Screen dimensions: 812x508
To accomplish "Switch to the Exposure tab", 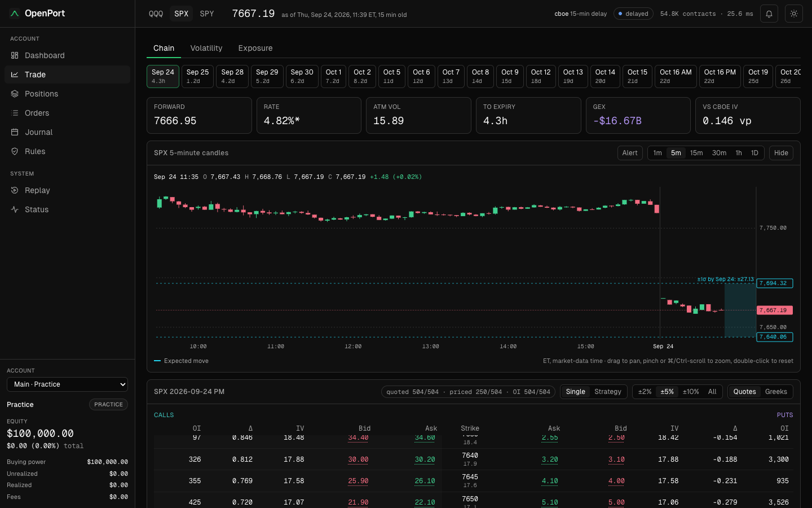I will pos(255,48).
